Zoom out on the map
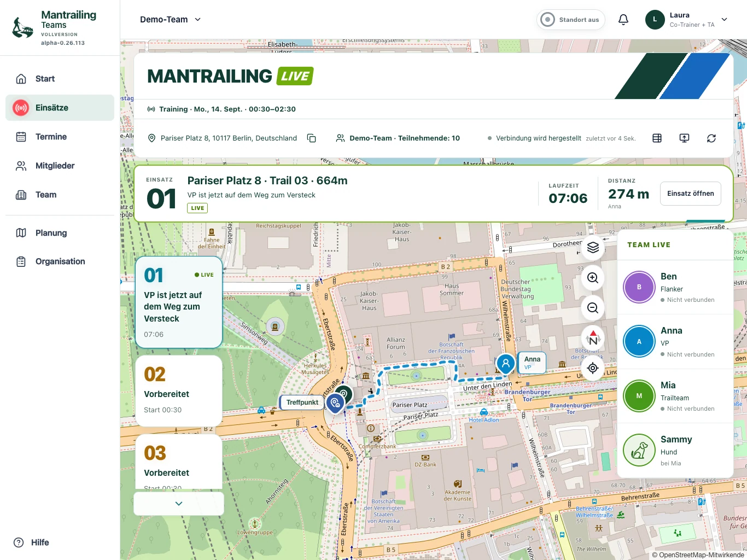The height and width of the screenshot is (560, 747). tap(593, 308)
